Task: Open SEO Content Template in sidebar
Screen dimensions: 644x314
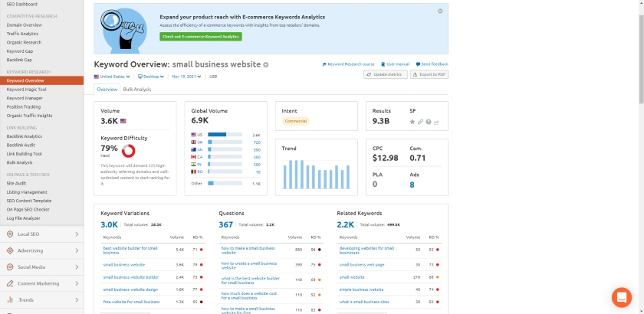Action: click(29, 201)
